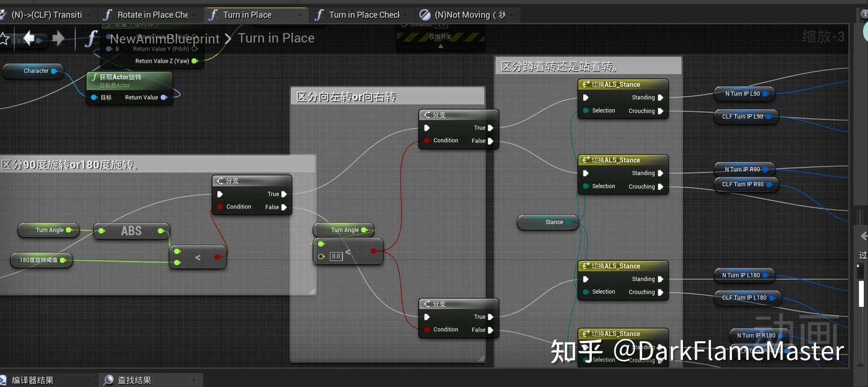Select the N Turn IP L180 node

744,275
